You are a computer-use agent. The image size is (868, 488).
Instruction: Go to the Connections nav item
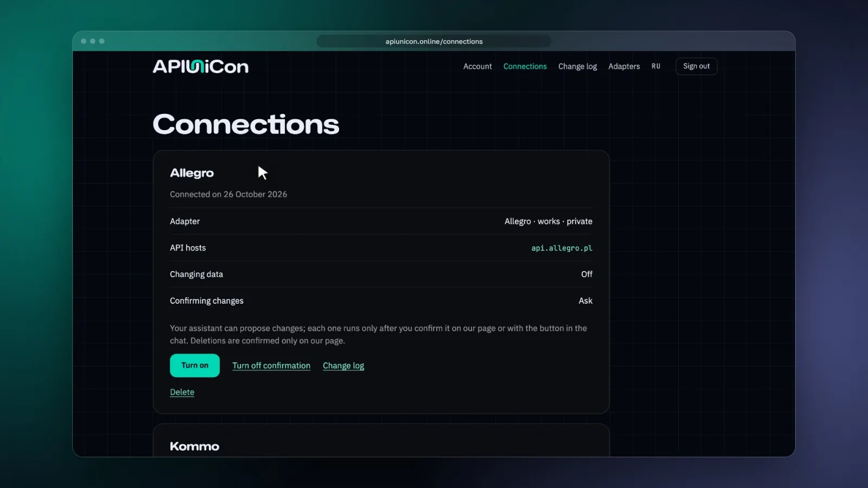pyautogui.click(x=525, y=66)
